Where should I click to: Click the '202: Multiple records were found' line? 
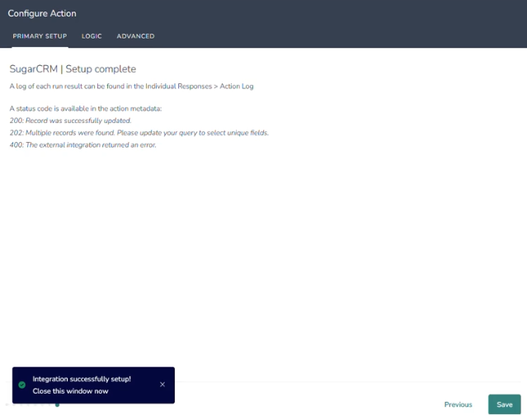pos(139,133)
